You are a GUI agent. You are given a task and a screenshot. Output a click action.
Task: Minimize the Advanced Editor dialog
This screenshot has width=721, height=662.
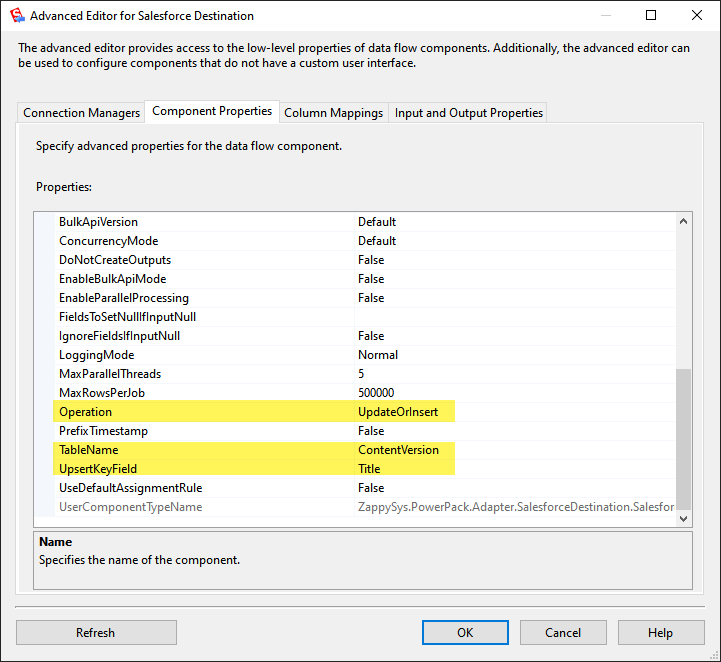click(605, 16)
